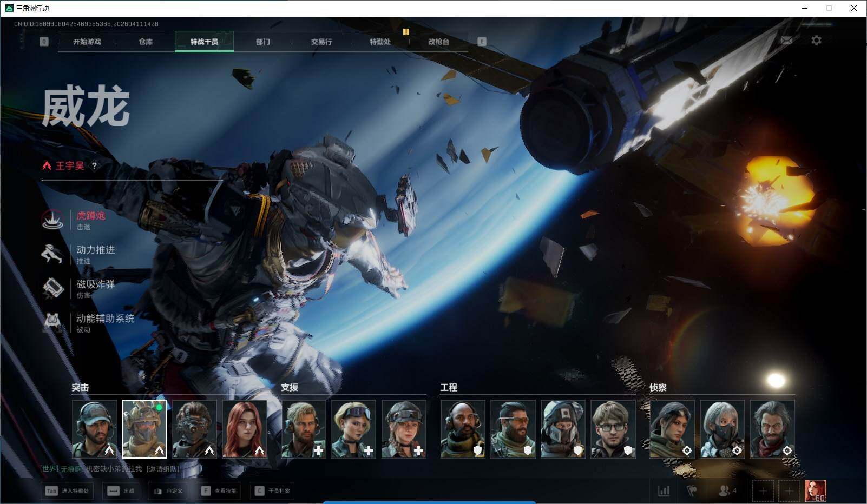Image resolution: width=867 pixels, height=504 pixels.
Task: Switch to the 仓库 tab
Action: tap(146, 42)
